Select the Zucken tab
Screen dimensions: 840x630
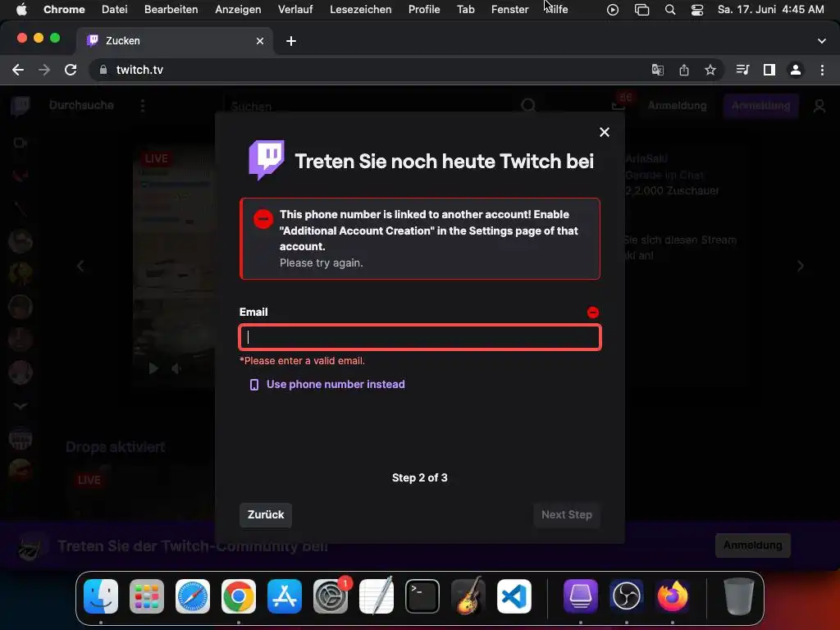[174, 41]
